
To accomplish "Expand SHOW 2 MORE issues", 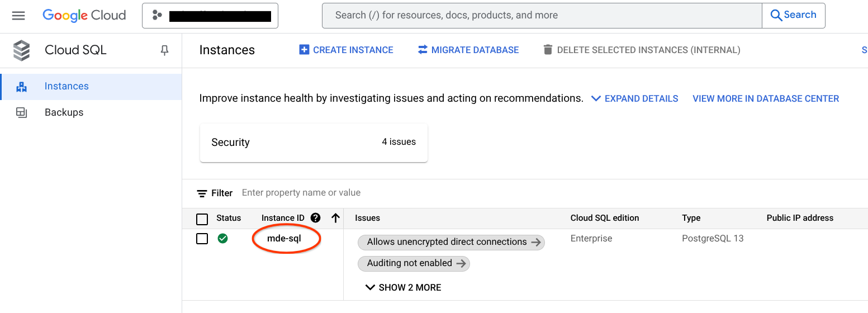I will (x=403, y=287).
